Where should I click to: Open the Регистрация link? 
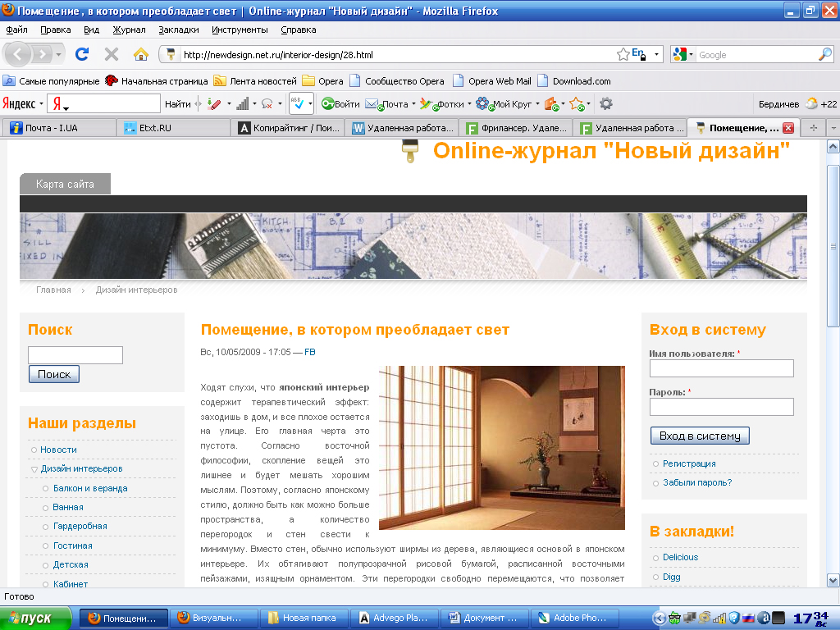689,463
